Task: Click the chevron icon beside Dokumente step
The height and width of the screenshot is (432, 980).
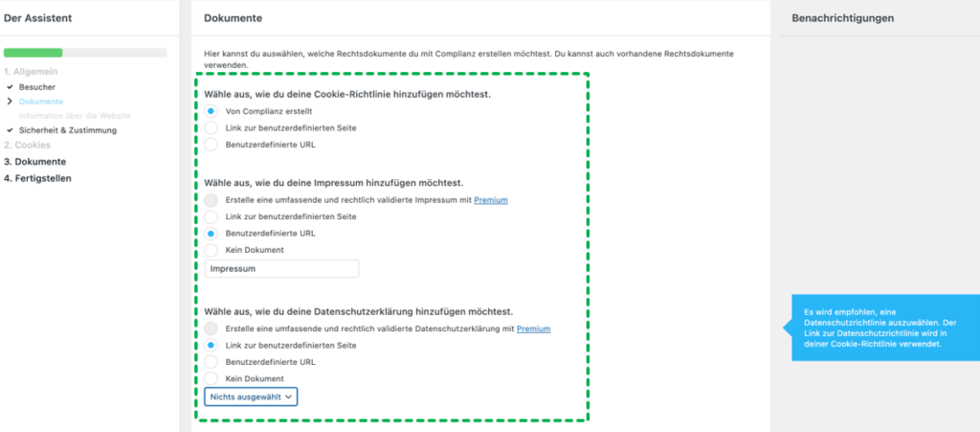Action: [x=10, y=102]
